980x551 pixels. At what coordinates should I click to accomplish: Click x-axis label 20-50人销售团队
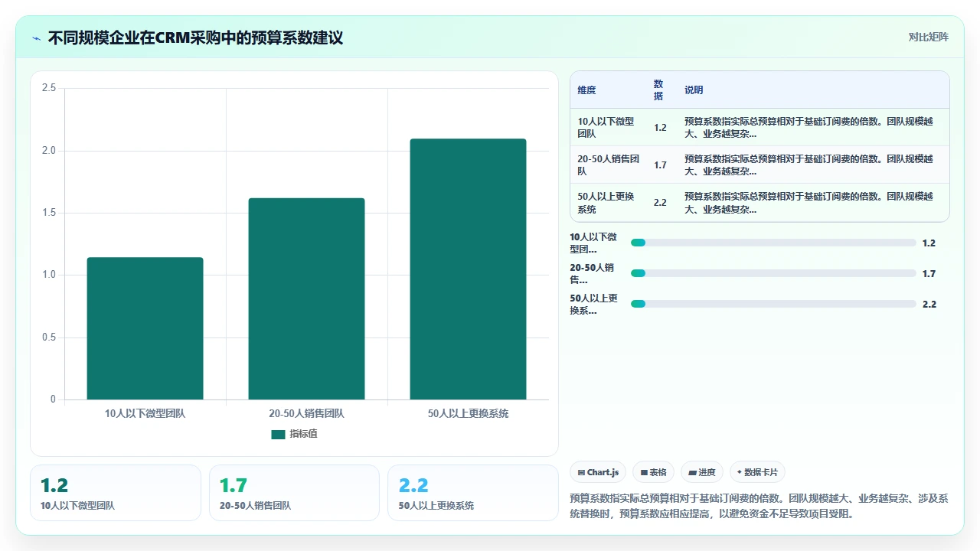(306, 413)
